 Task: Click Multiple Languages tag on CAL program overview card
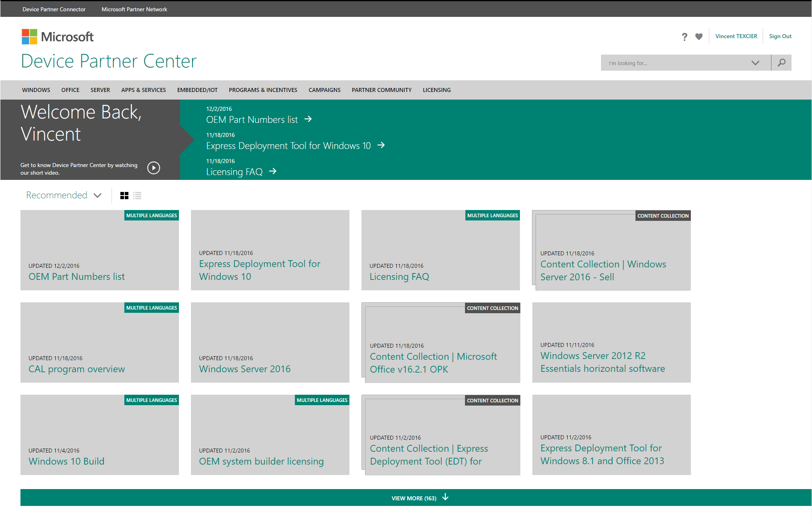(152, 308)
